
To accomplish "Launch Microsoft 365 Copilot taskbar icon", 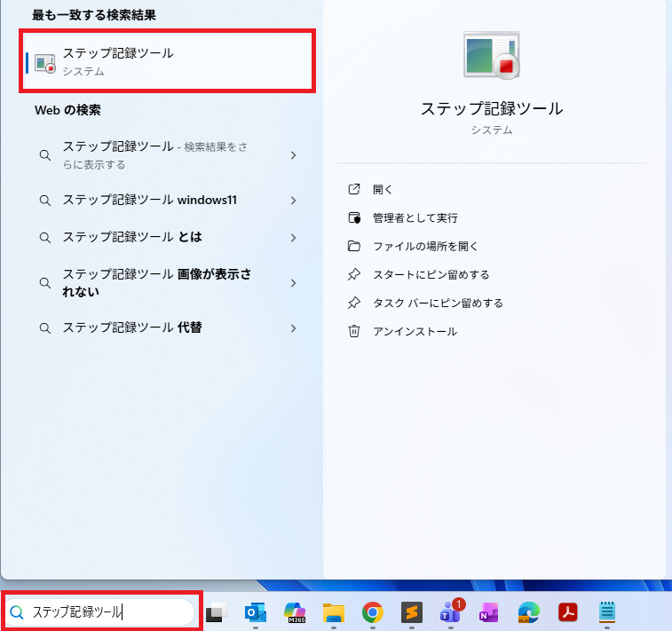I will 295,612.
